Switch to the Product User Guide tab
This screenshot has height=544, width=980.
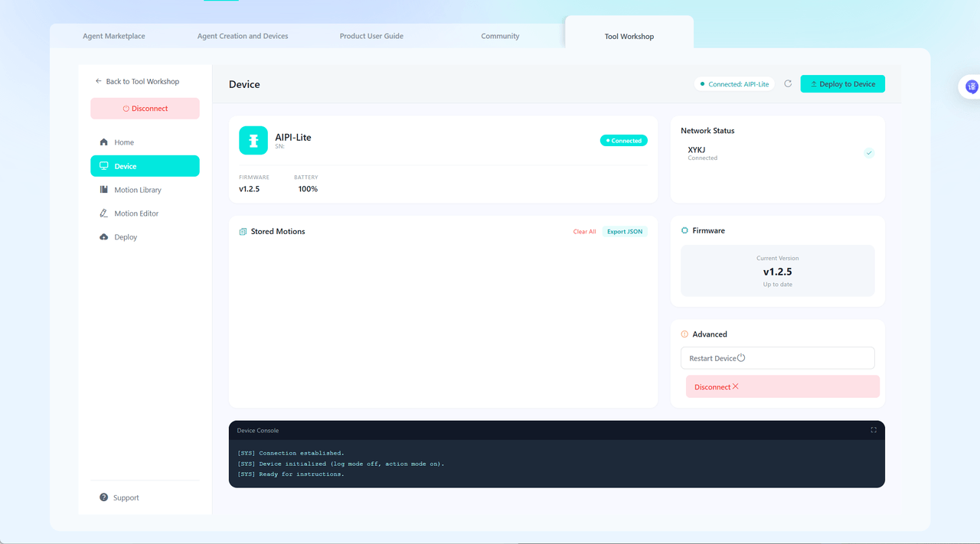371,36
